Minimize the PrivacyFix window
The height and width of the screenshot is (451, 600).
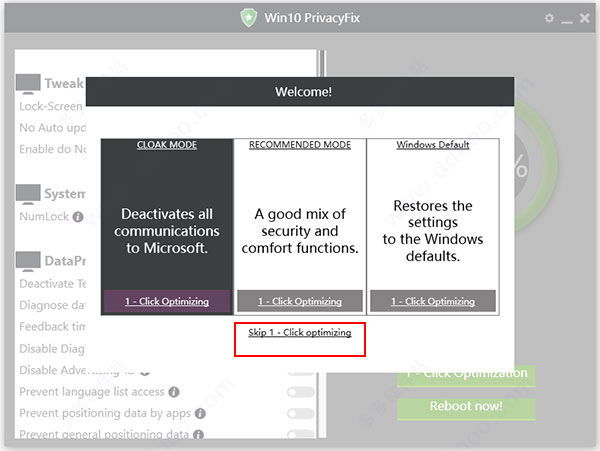[x=567, y=19]
